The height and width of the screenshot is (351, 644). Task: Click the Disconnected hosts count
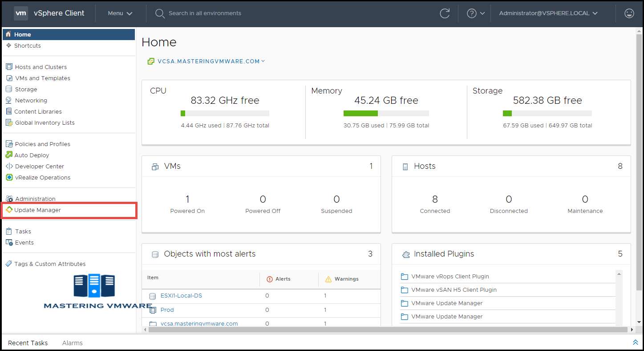point(509,199)
